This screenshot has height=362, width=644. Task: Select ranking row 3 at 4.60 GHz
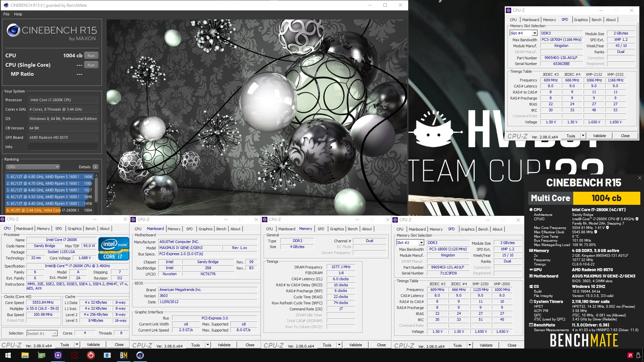[x=49, y=190]
